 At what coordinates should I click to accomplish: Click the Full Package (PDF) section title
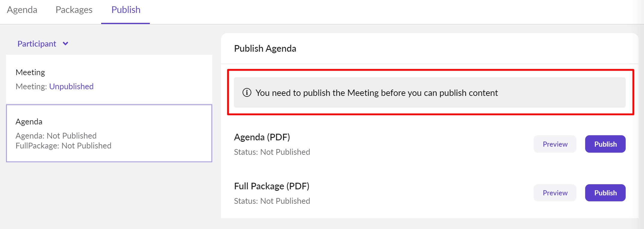click(272, 186)
